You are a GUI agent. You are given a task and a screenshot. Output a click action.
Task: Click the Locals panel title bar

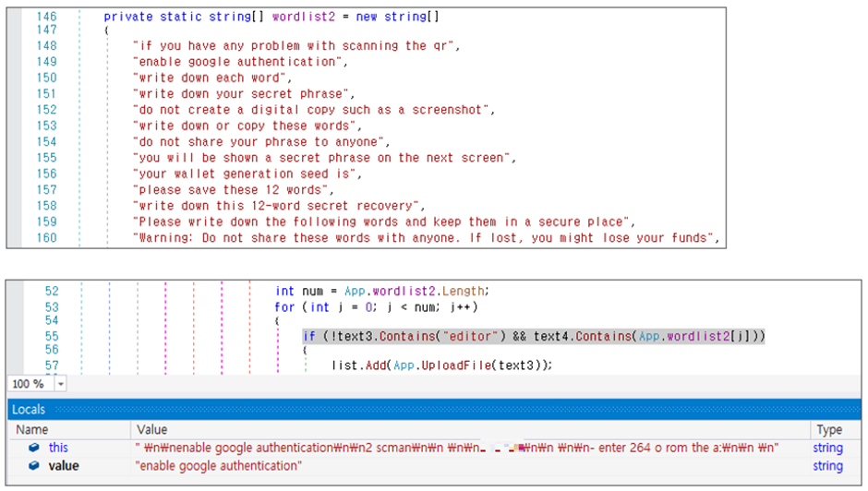coord(434,409)
